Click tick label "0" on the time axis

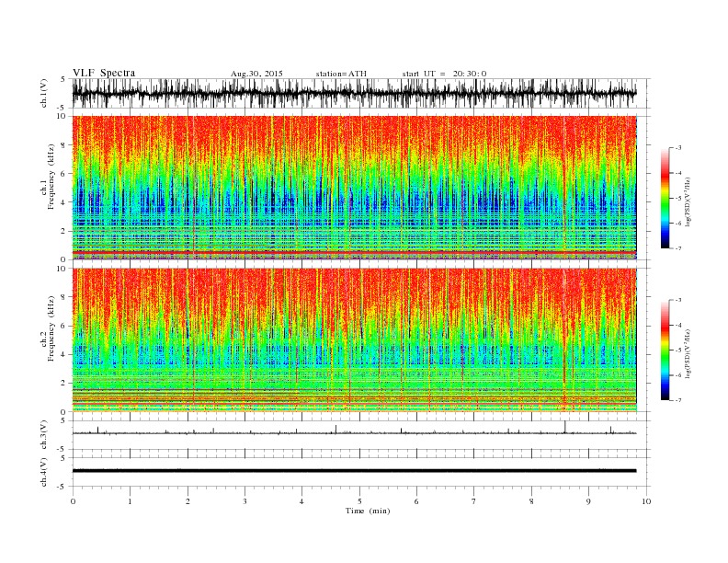click(73, 501)
